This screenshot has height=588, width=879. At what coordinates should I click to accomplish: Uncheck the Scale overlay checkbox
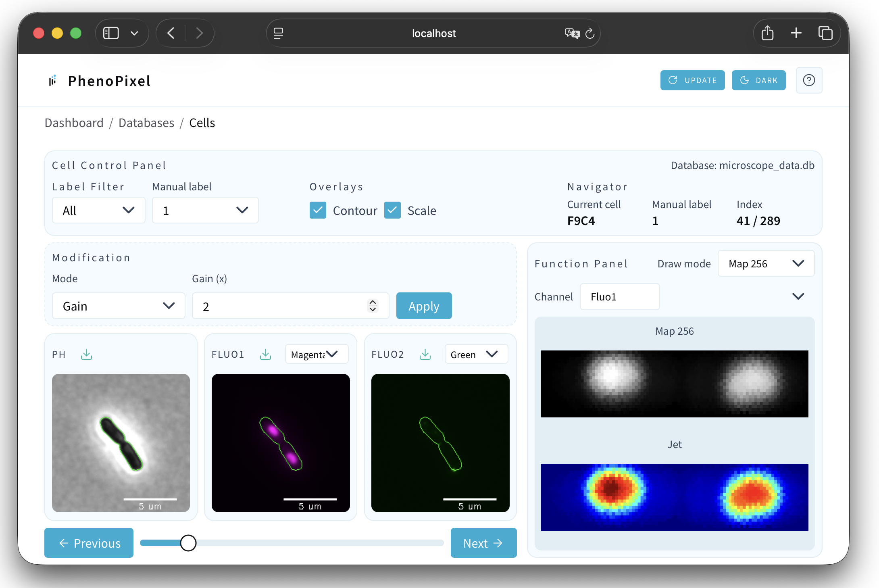(392, 210)
